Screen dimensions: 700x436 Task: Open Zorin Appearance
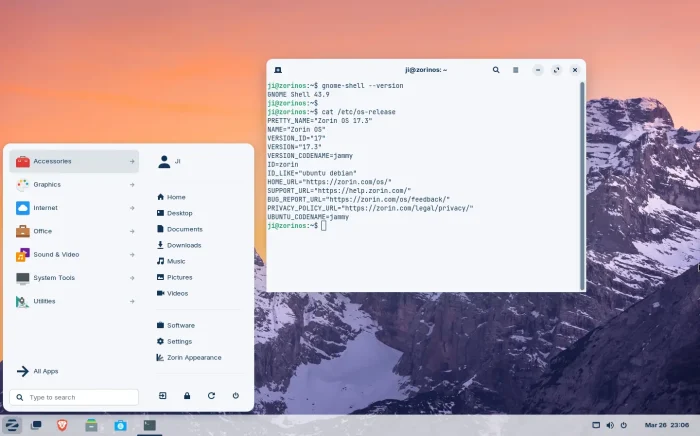tap(189, 357)
